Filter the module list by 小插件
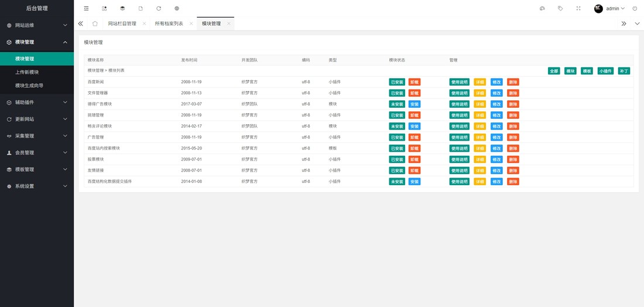The width and height of the screenshot is (644, 307). tap(605, 71)
